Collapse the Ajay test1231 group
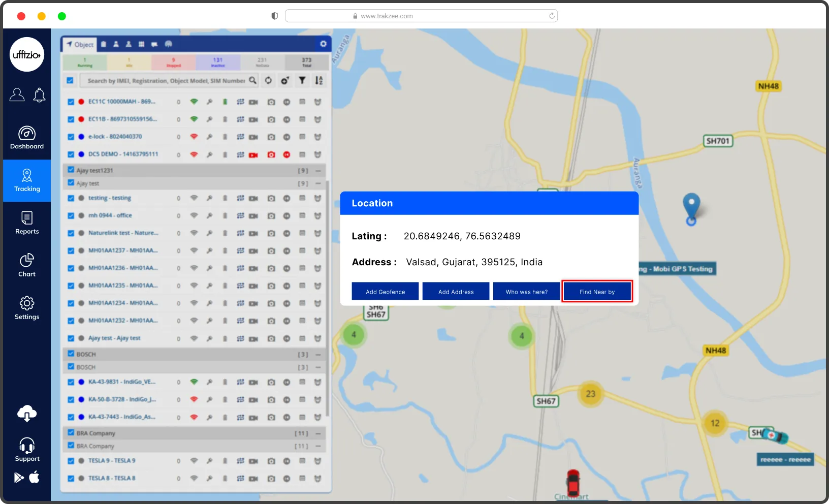Image resolution: width=829 pixels, height=504 pixels. (318, 171)
